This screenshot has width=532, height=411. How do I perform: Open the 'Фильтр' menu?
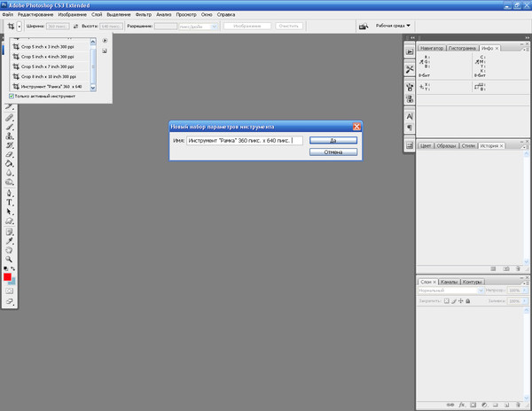click(144, 14)
